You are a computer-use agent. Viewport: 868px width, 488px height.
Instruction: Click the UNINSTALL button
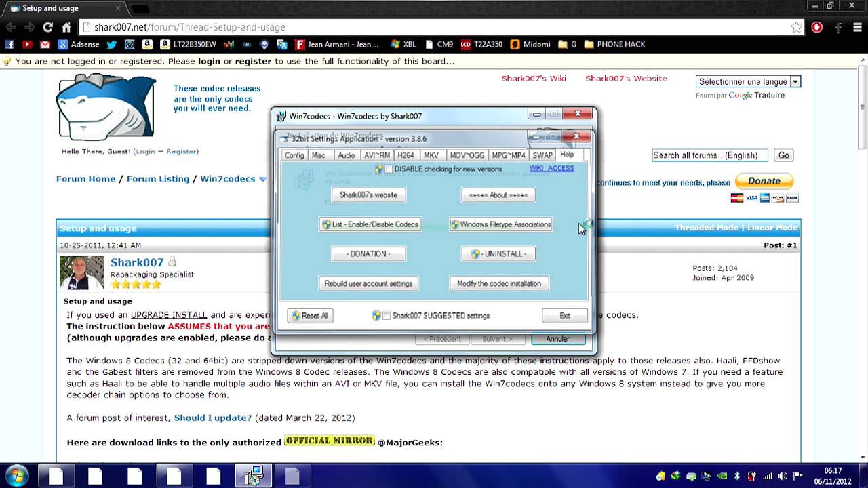click(498, 254)
